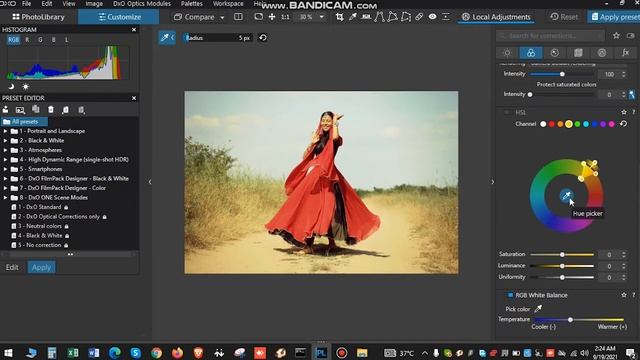Toggle favorites star beside the search field

coord(616,36)
